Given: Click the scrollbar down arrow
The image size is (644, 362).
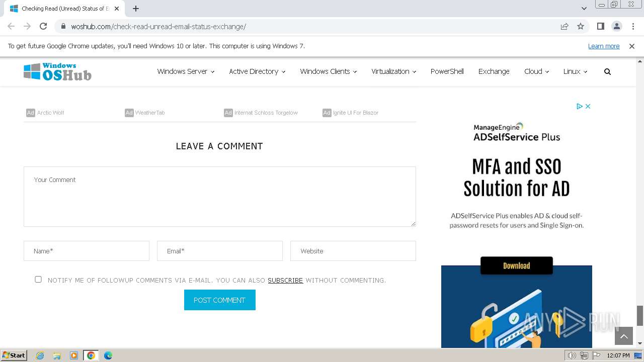Looking at the screenshot, I should (640, 343).
